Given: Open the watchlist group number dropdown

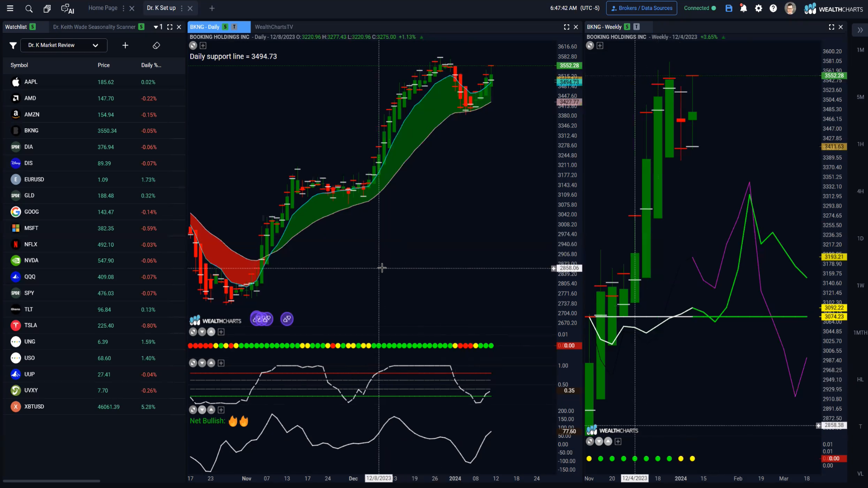Looking at the screenshot, I should pyautogui.click(x=158, y=27).
